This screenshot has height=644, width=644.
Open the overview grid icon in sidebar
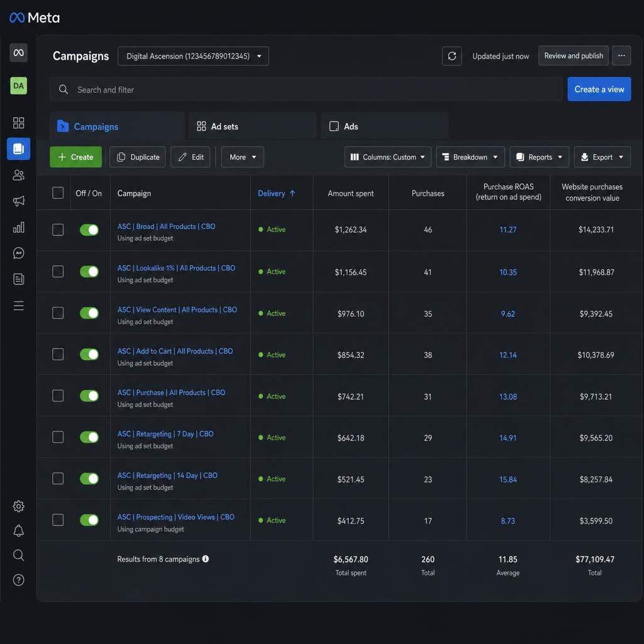tap(18, 123)
